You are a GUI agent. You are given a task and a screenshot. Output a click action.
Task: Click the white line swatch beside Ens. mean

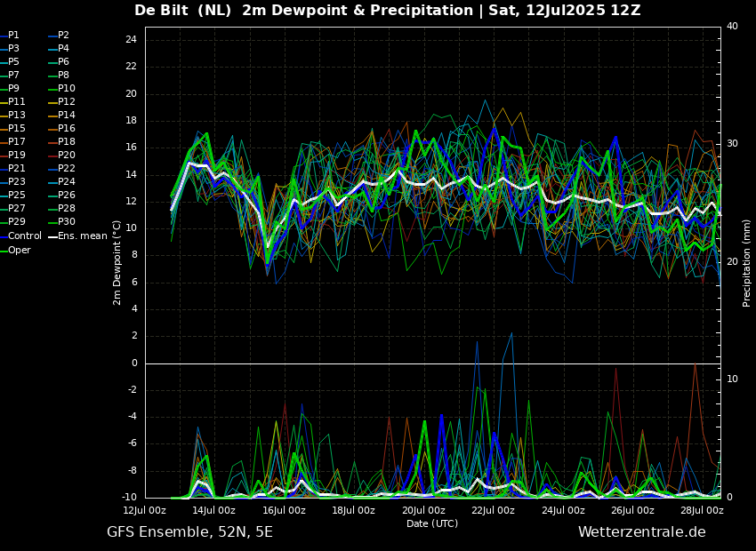(x=52, y=236)
